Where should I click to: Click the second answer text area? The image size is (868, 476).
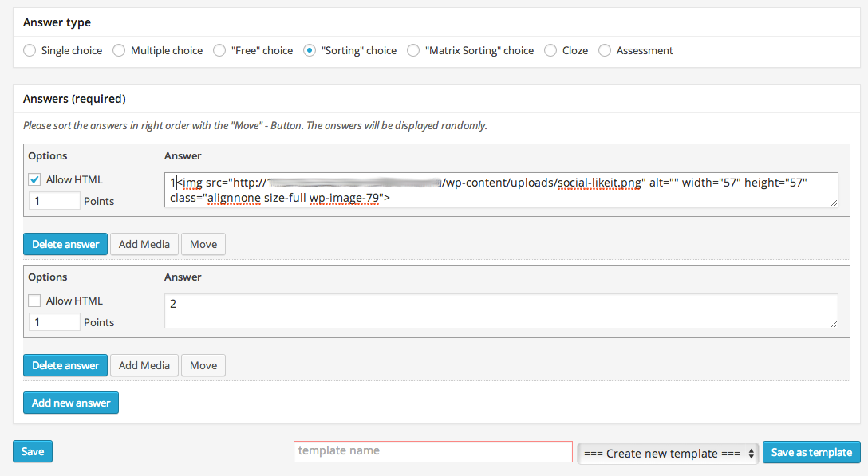pos(501,311)
